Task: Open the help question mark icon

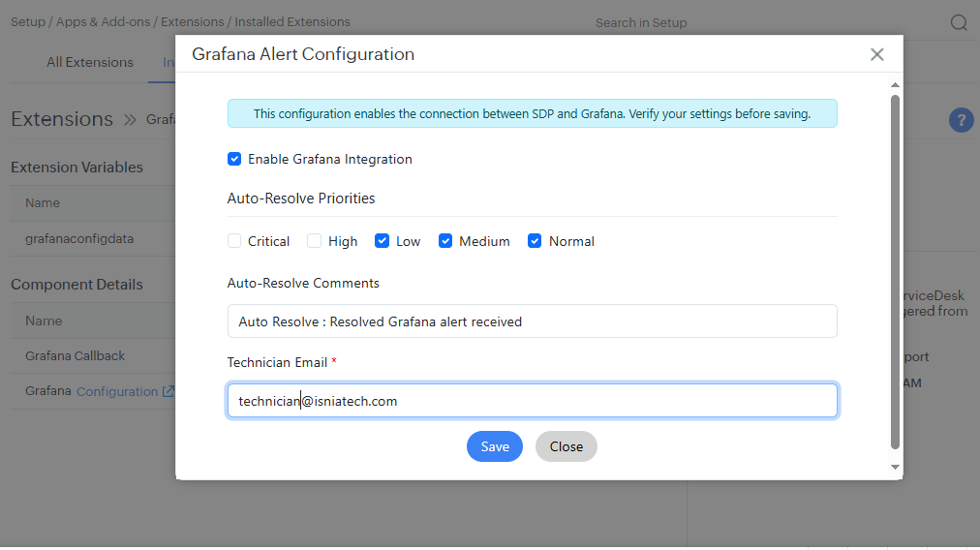Action: tap(961, 120)
